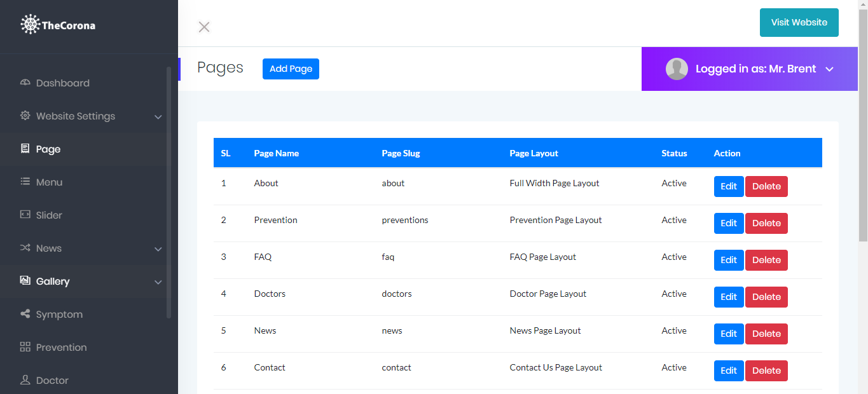Click the Symptom share icon
The image size is (868, 394).
click(x=25, y=314)
